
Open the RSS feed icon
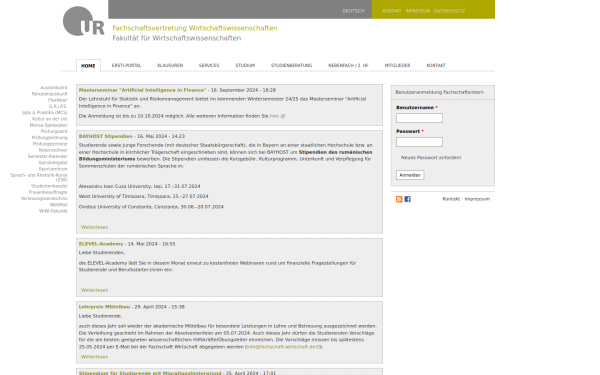pyautogui.click(x=399, y=199)
